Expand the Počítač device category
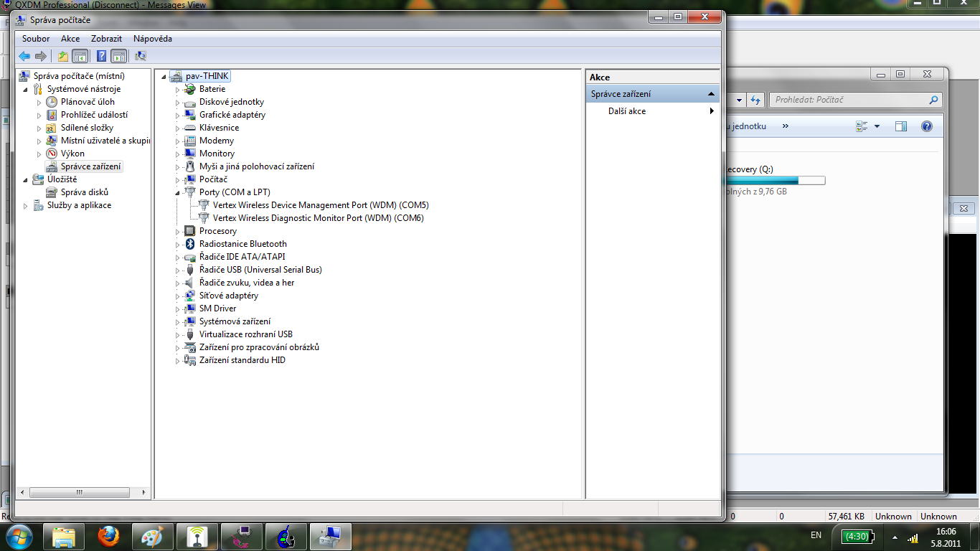This screenshot has width=980, height=551. pos(178,180)
